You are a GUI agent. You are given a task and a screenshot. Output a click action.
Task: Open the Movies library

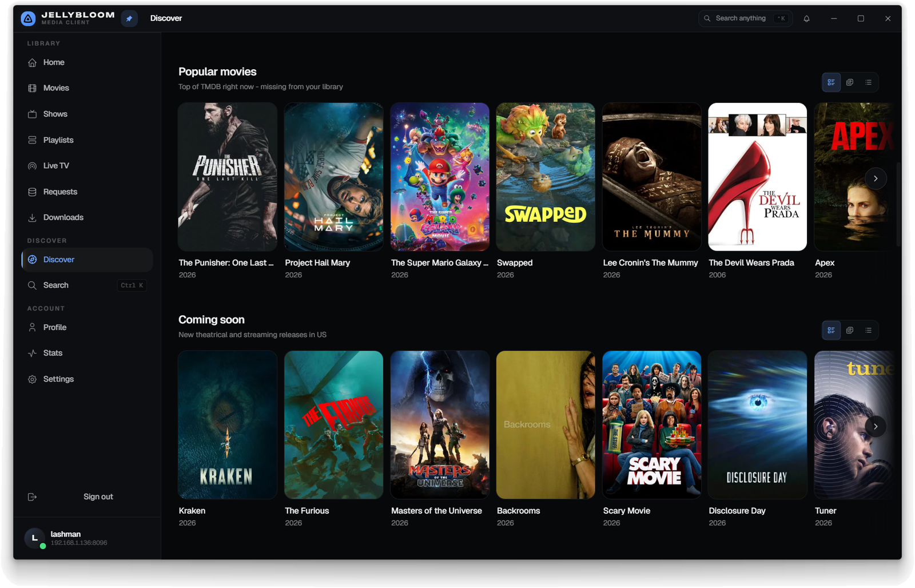[87, 88]
